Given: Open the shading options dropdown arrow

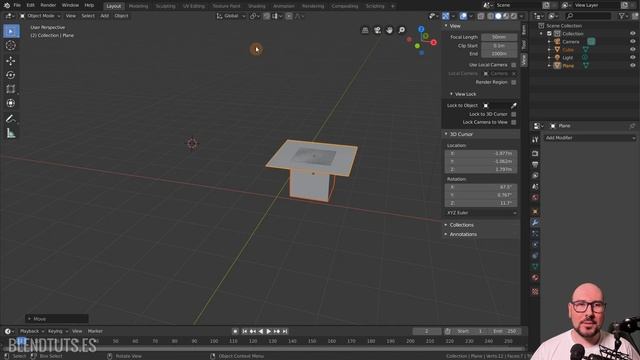Looking at the screenshot, I should point(522,16).
